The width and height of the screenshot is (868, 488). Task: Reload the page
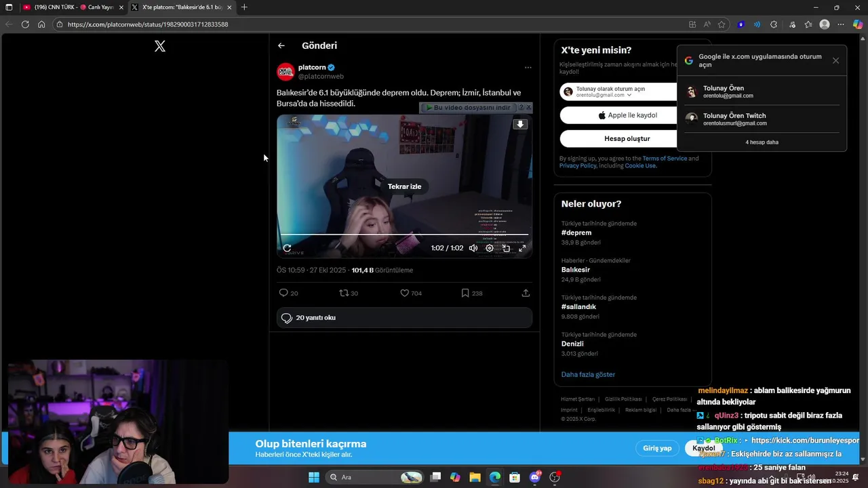click(x=25, y=24)
